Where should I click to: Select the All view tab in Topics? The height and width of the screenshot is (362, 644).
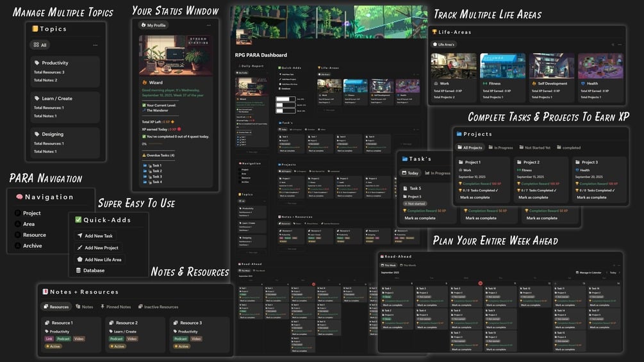click(40, 45)
